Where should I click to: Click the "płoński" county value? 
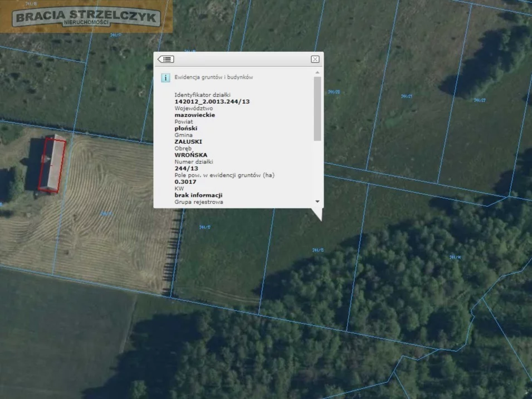pos(186,128)
